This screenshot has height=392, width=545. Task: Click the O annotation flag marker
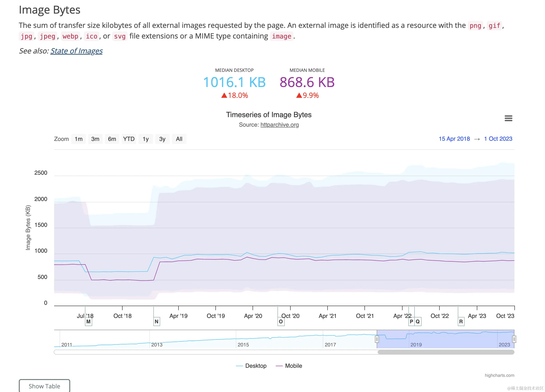(x=281, y=322)
